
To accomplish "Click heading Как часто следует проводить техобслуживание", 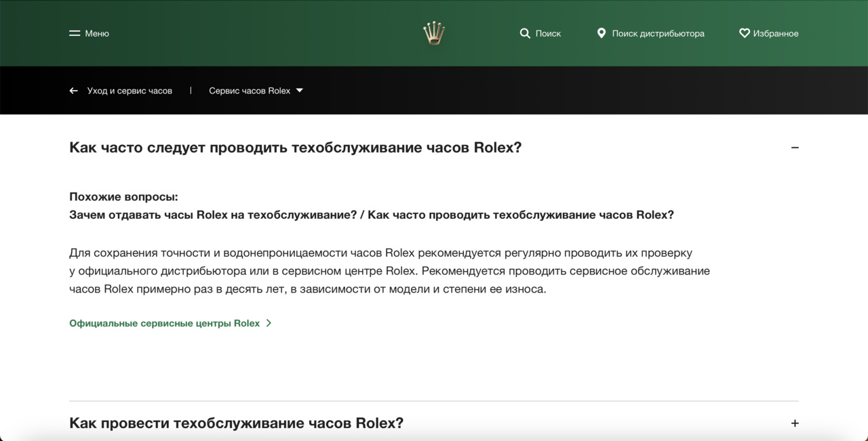I will [295, 148].
